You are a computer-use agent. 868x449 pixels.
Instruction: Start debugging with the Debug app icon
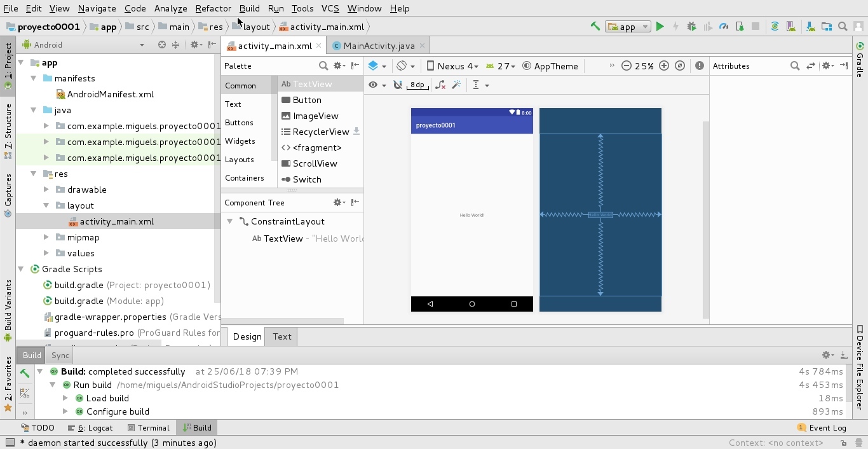point(692,27)
